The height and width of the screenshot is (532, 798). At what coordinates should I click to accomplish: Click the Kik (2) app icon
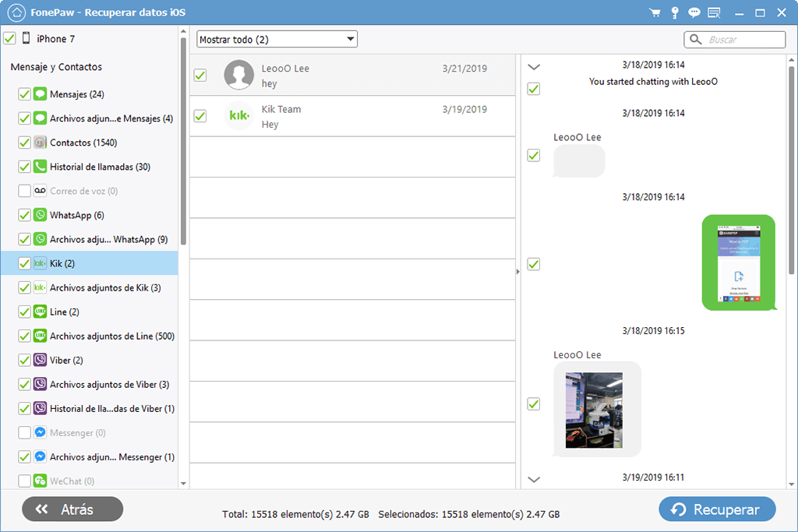pos(41,263)
